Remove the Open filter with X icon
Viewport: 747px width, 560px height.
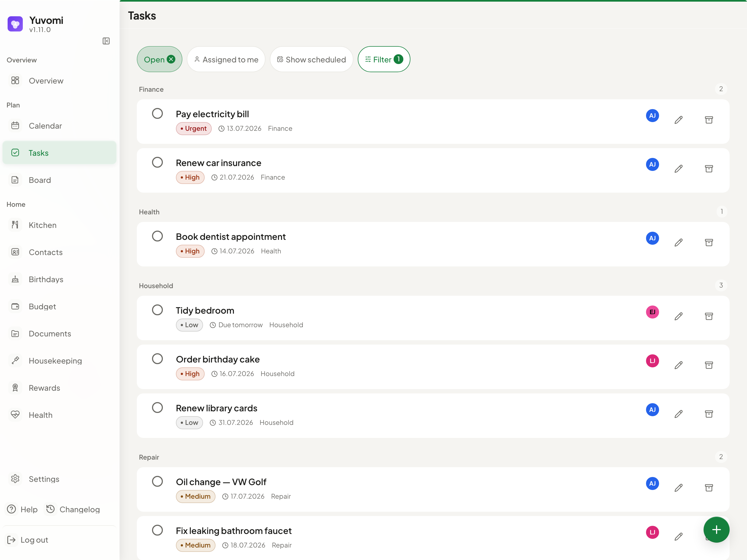pos(171,59)
